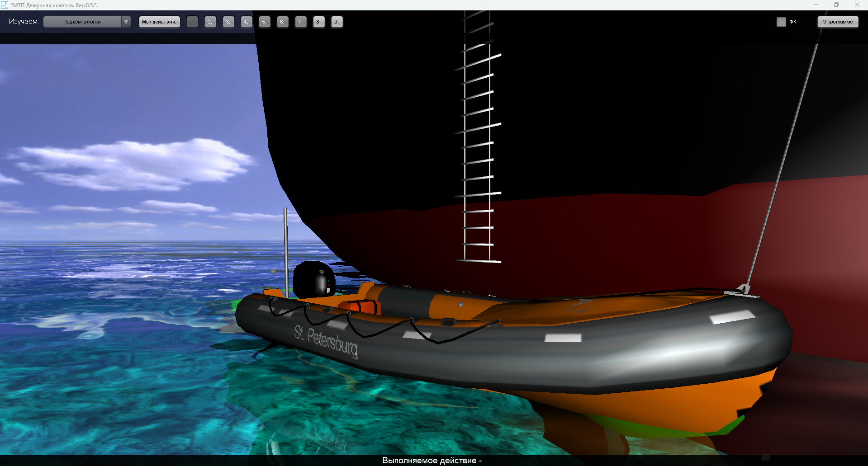Click the black outboard motor on boat

coord(313,278)
